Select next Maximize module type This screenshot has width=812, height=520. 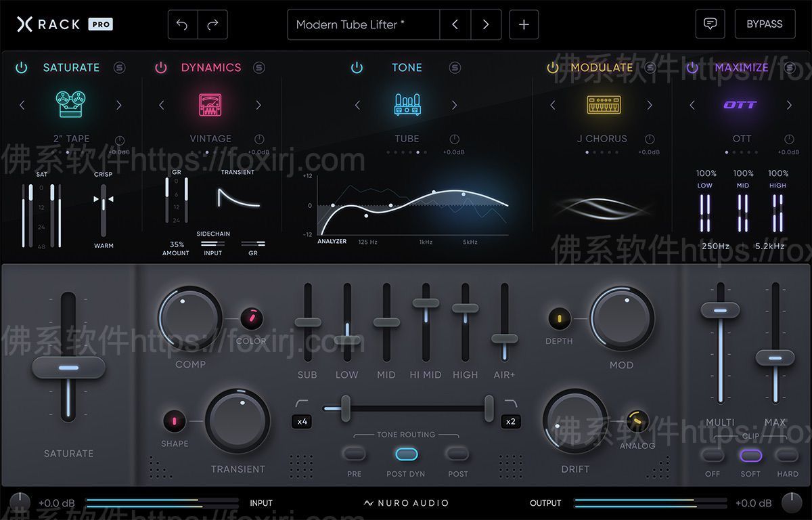[789, 105]
